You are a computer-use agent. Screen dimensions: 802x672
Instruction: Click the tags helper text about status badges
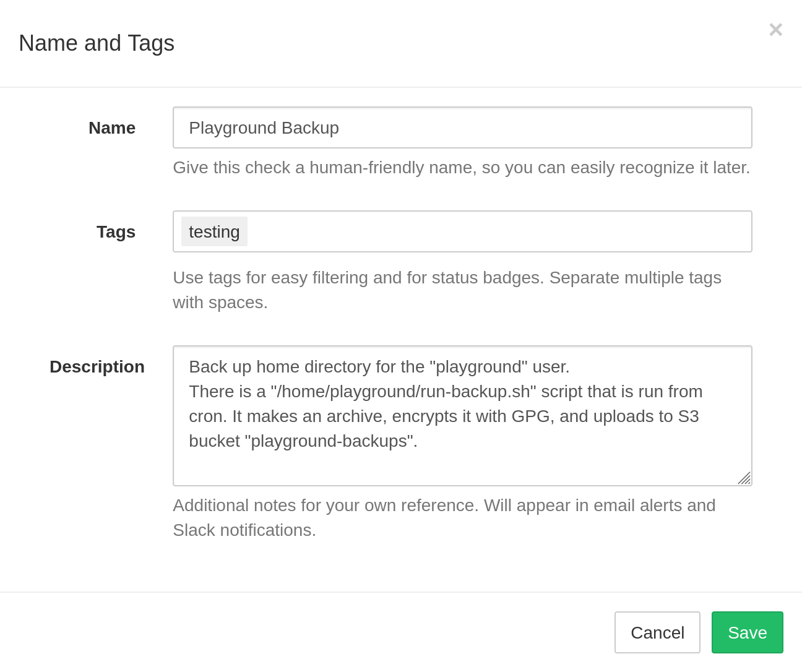tap(447, 290)
